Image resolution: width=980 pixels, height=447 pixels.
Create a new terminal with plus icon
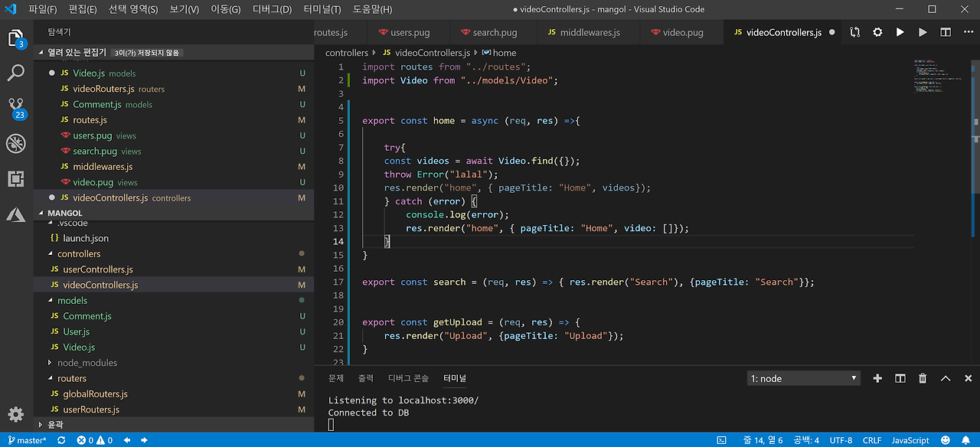click(877, 378)
